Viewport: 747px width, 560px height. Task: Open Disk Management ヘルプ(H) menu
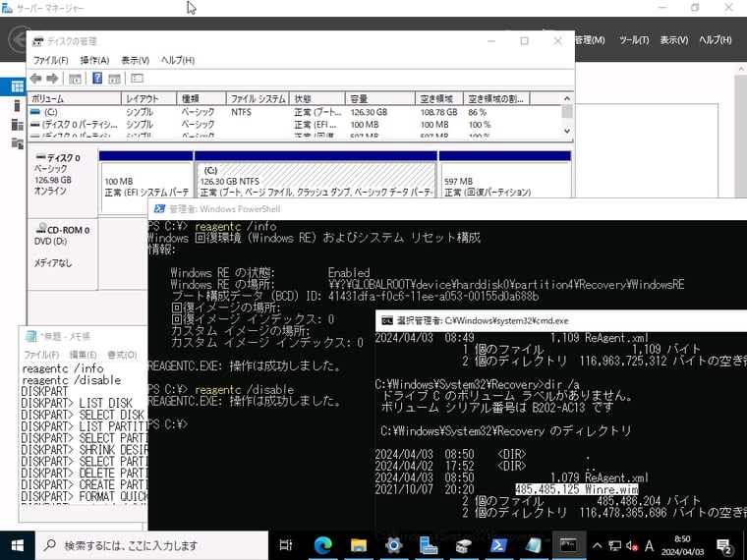[178, 60]
